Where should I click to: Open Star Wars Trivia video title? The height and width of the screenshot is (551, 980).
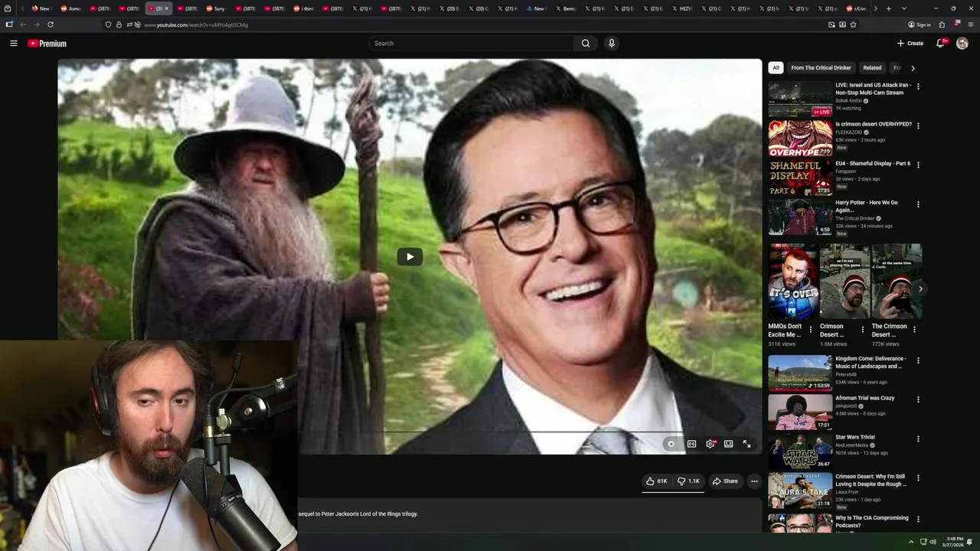click(855, 437)
